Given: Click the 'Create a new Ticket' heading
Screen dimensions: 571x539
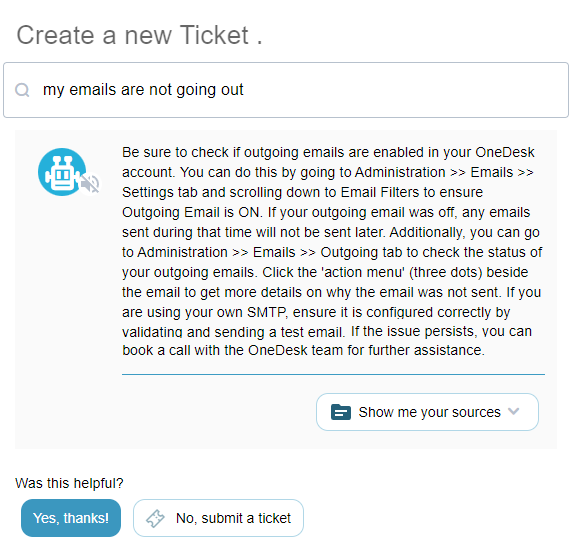Looking at the screenshot, I should (139, 35).
